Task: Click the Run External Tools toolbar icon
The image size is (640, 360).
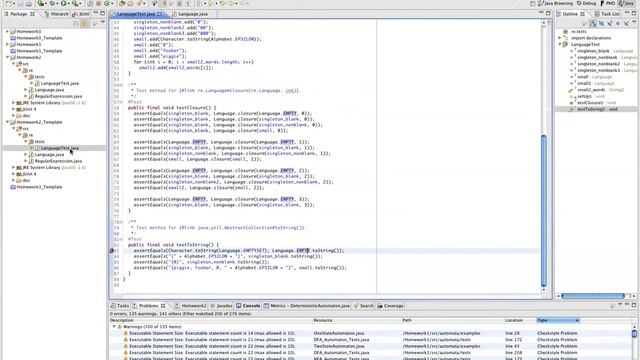Action: pyautogui.click(x=75, y=3)
